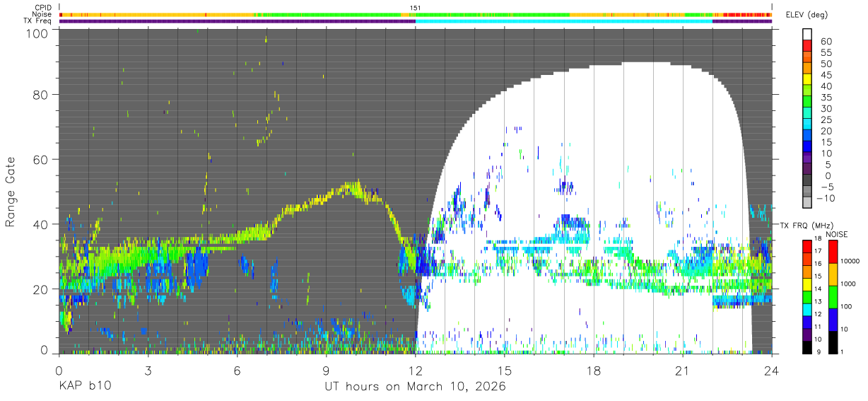Click the red noise segment near 23 UT
This screenshot has height=401, width=868.
point(746,14)
